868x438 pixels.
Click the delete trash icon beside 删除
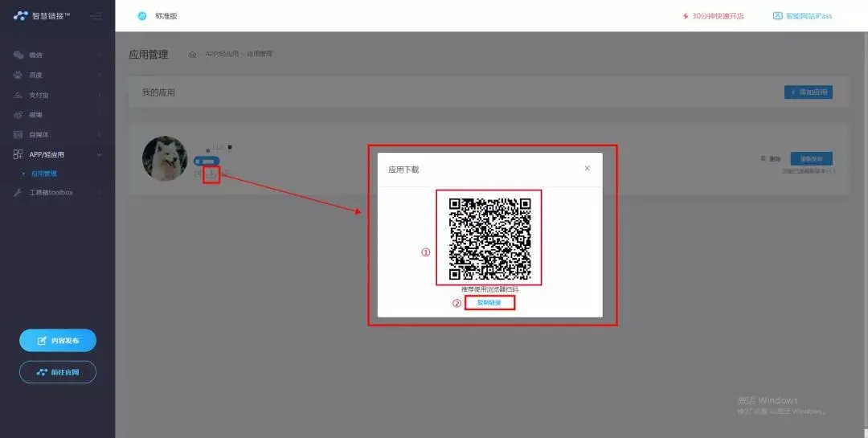[x=764, y=158]
